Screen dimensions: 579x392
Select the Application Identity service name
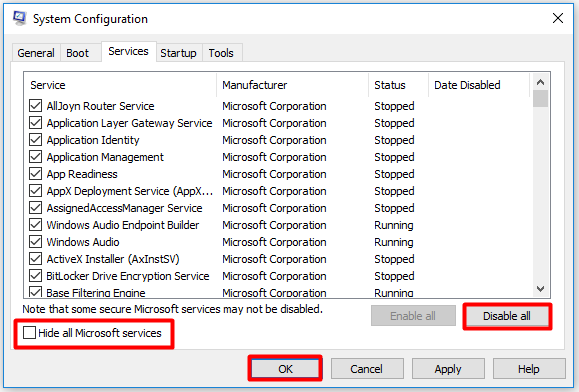click(93, 140)
